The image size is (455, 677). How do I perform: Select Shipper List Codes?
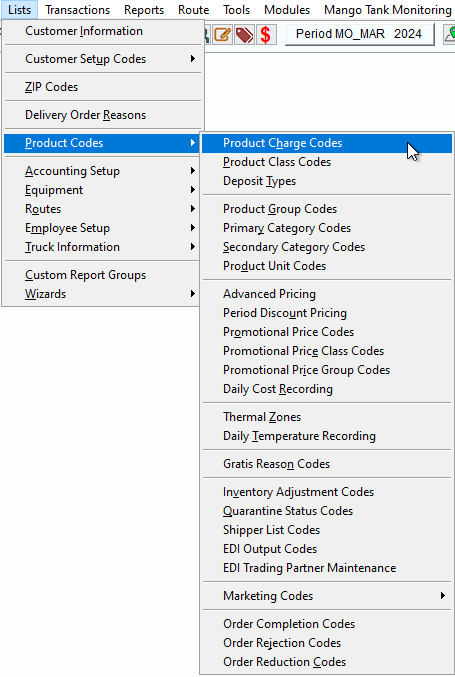327,530
